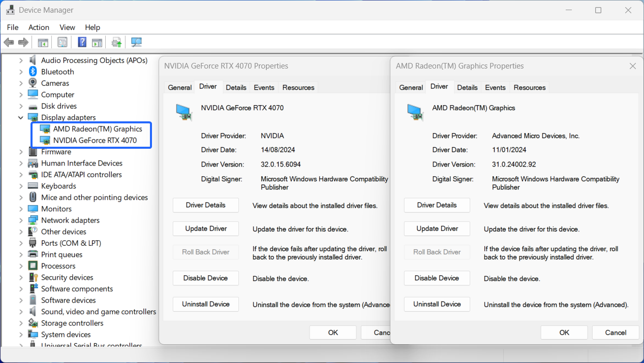Open the Action menu
Screen dimensions: 644x363
click(x=39, y=27)
